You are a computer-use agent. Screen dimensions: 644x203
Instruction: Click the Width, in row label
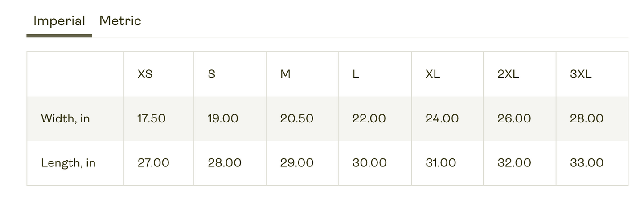(65, 119)
